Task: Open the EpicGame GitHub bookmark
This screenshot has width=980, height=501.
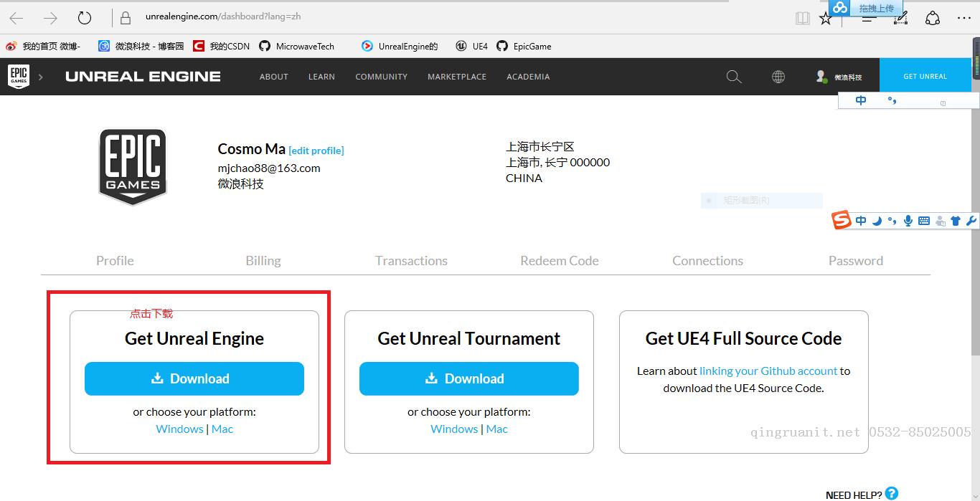Action: (524, 46)
